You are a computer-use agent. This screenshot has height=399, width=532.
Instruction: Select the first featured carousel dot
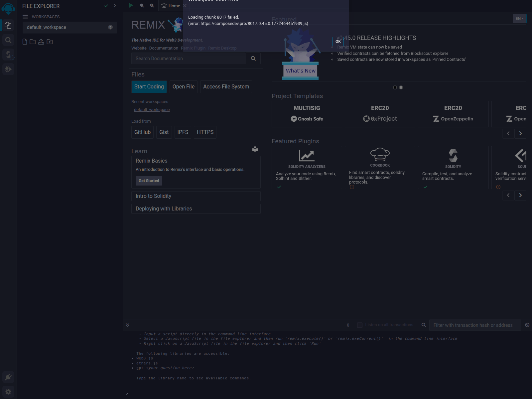[395, 87]
